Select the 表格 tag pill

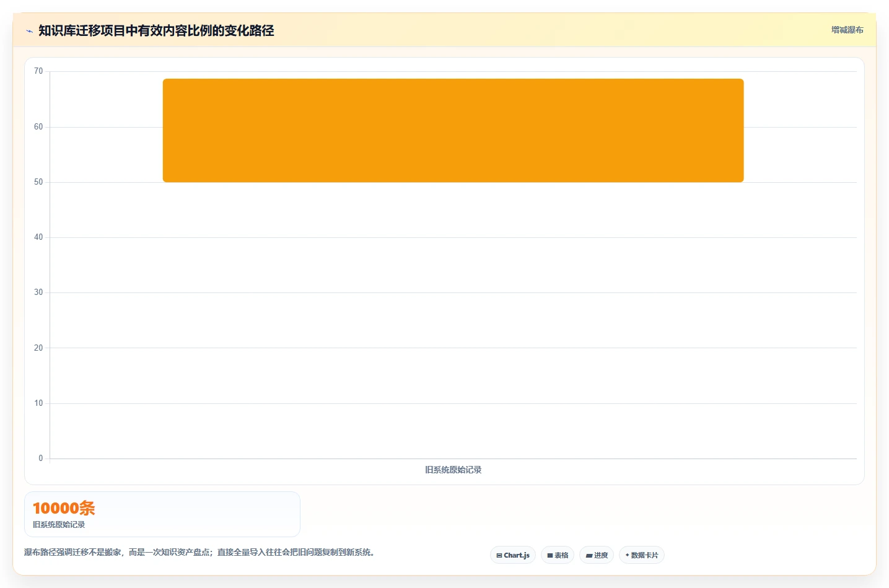pos(558,555)
